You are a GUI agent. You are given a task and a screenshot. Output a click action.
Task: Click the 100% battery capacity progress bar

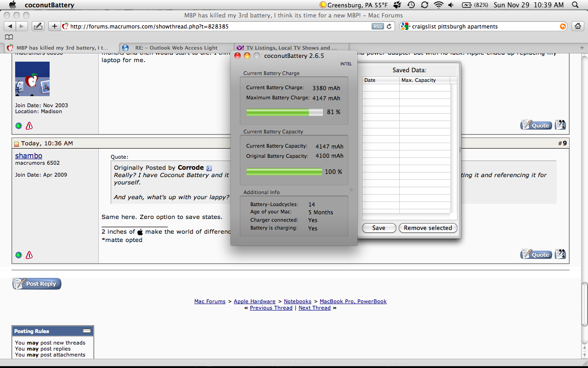[x=284, y=172]
